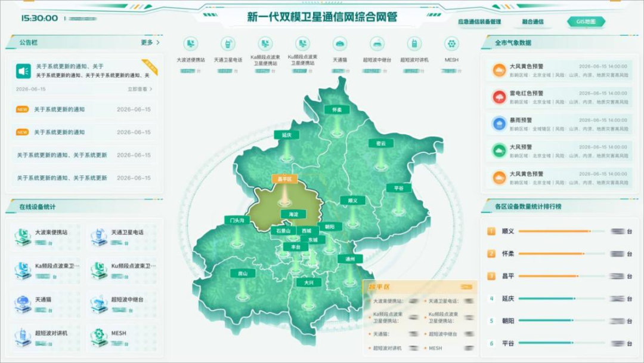Click 在线设备统计 panel heading
Image resolution: width=644 pixels, height=363 pixels.
(x=38, y=207)
